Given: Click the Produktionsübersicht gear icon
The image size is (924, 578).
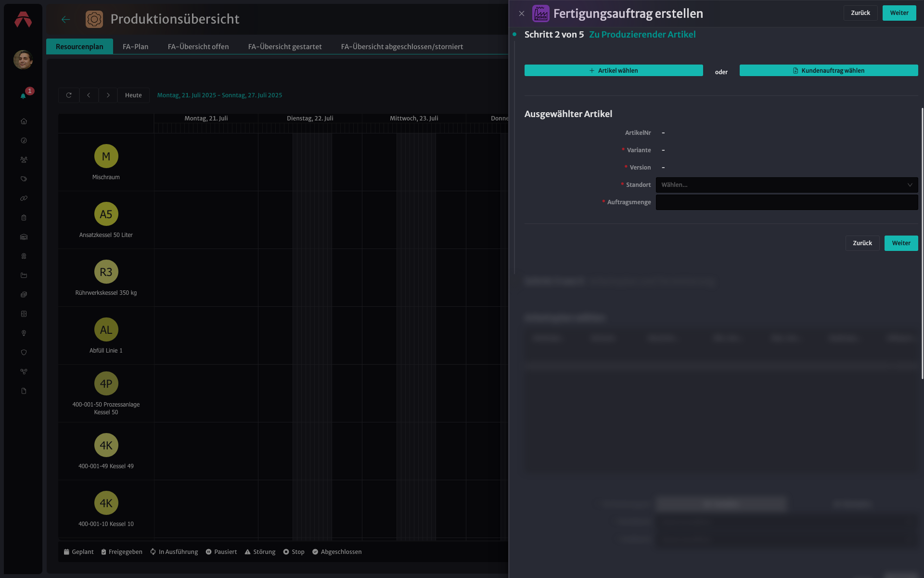Looking at the screenshot, I should 94,19.
